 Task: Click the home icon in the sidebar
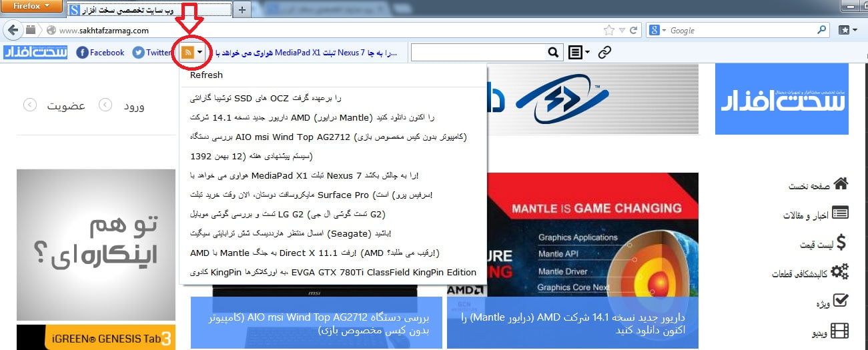click(x=841, y=185)
